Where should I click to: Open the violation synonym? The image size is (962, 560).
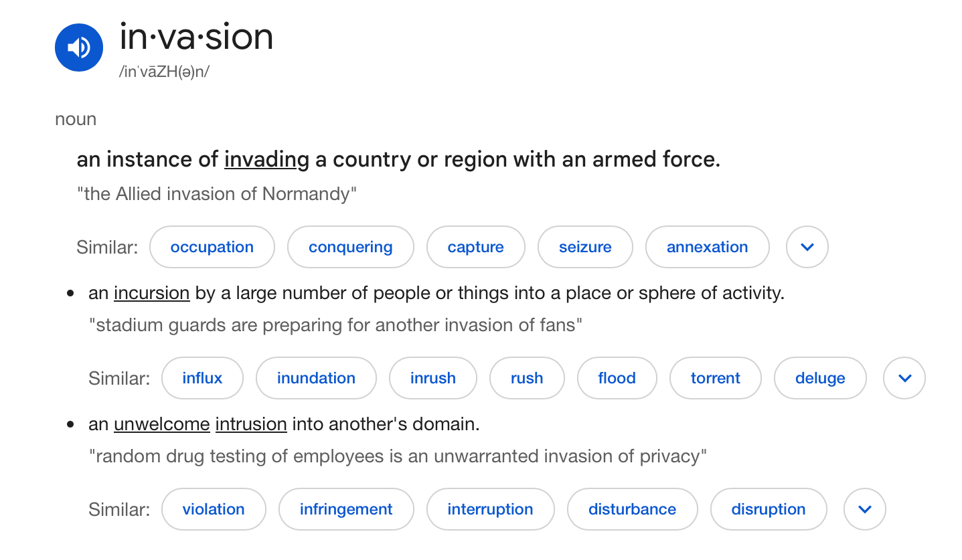(214, 509)
